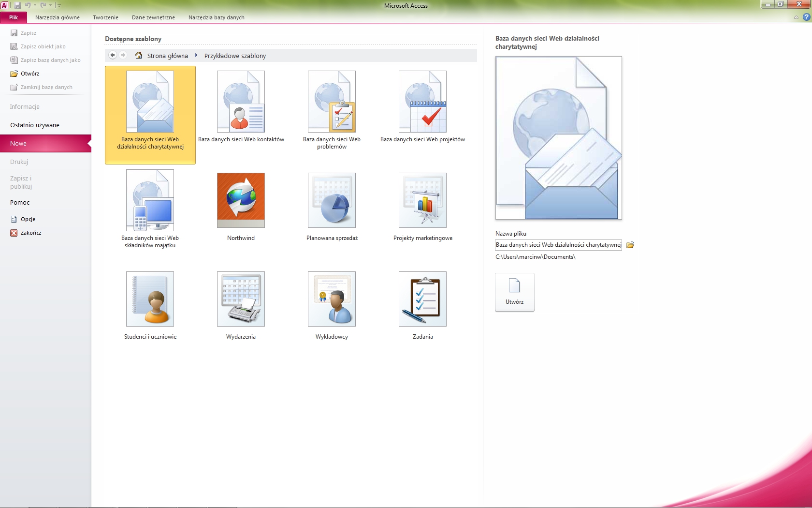Open the Narzędzia główne ribbon tab
Screen dimensions: 812x508
pyautogui.click(x=58, y=17)
